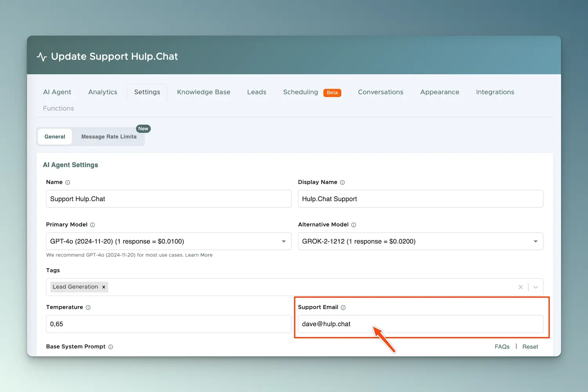Expand the Tags dropdown chevron
The width and height of the screenshot is (588, 392).
tap(535, 287)
